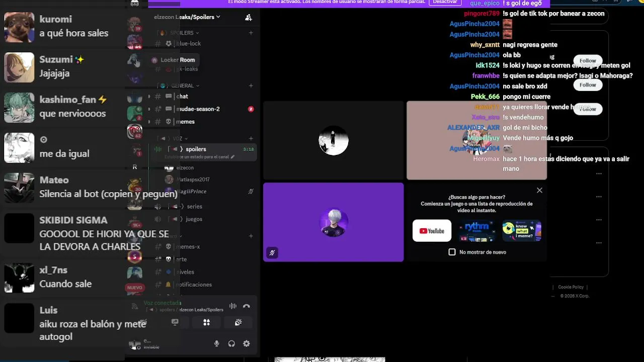Add a channel to the GENERAL category
644x362 pixels.
(251, 85)
